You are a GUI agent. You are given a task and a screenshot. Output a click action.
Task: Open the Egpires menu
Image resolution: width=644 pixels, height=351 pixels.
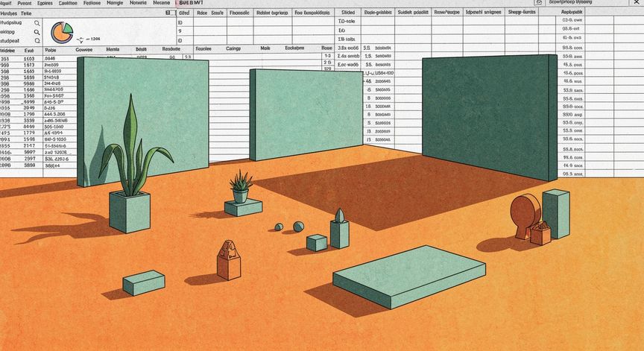coord(45,3)
